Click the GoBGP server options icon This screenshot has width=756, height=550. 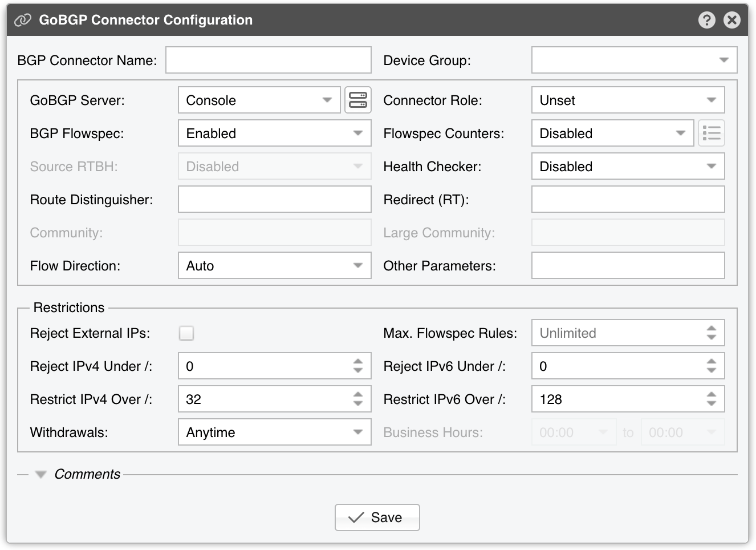[x=358, y=100]
